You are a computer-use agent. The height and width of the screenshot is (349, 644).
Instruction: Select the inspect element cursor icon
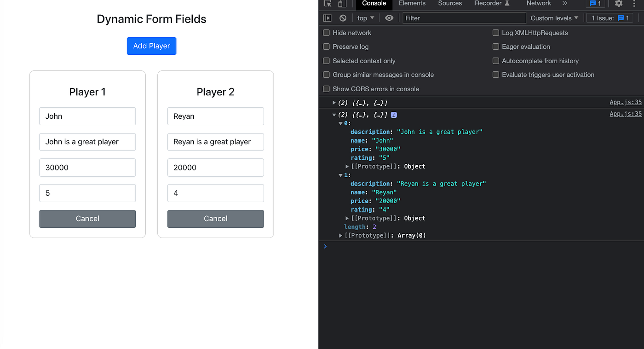(x=328, y=4)
